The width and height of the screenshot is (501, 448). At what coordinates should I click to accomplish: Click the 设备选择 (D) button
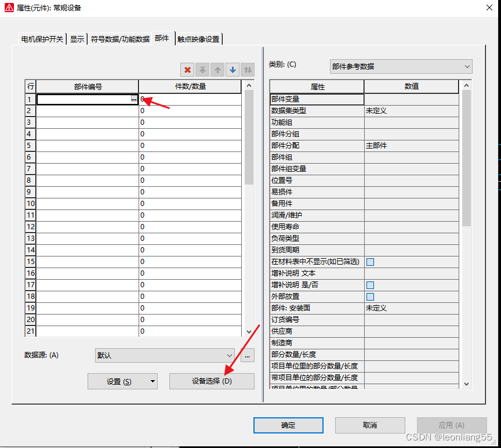[x=212, y=381]
